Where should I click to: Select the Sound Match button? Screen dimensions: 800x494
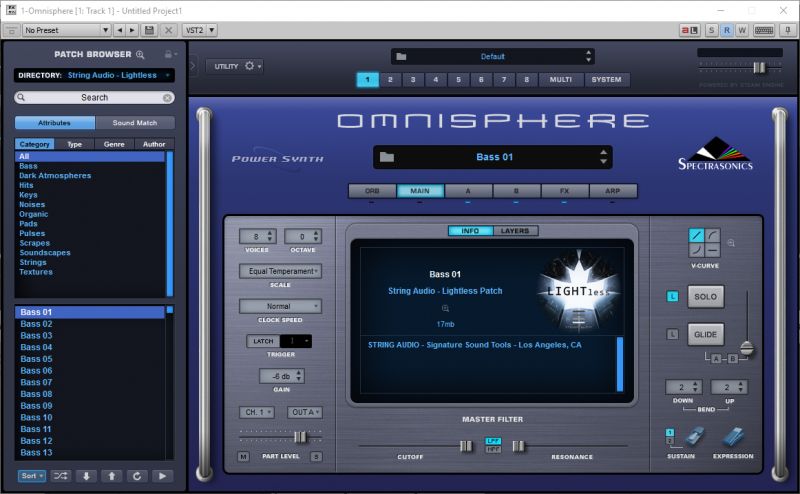pos(135,123)
